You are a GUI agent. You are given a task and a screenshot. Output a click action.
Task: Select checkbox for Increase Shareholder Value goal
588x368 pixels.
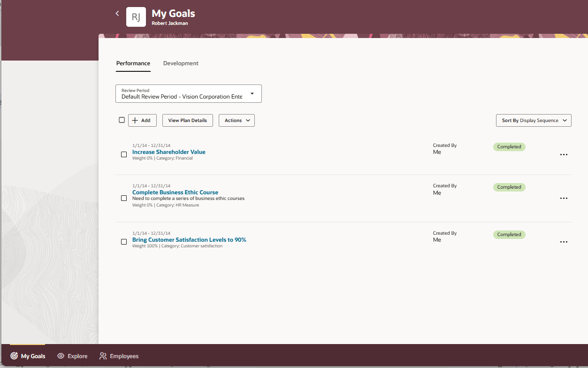click(x=124, y=154)
